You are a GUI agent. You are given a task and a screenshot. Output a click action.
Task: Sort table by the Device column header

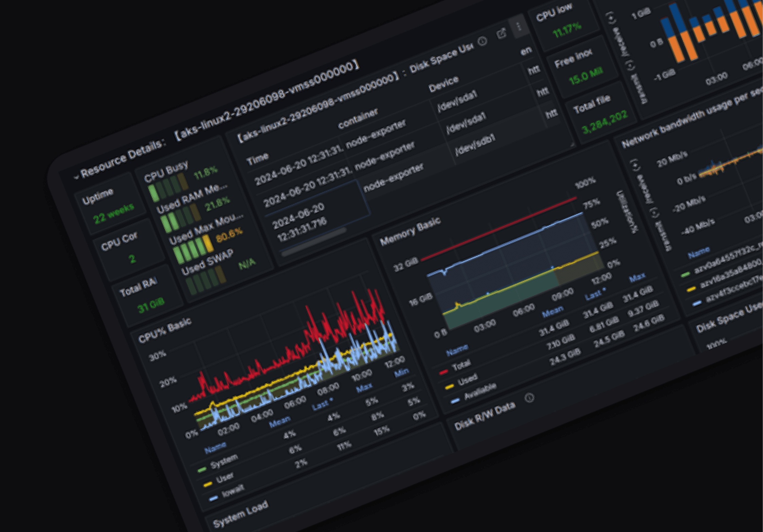[443, 84]
